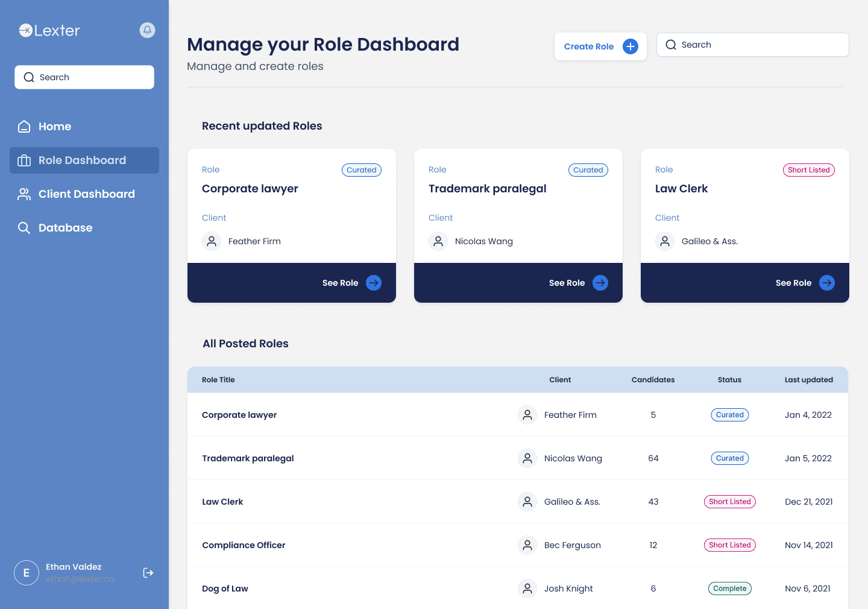Image resolution: width=868 pixels, height=609 pixels.
Task: Open the Home menu item
Action: 84,127
